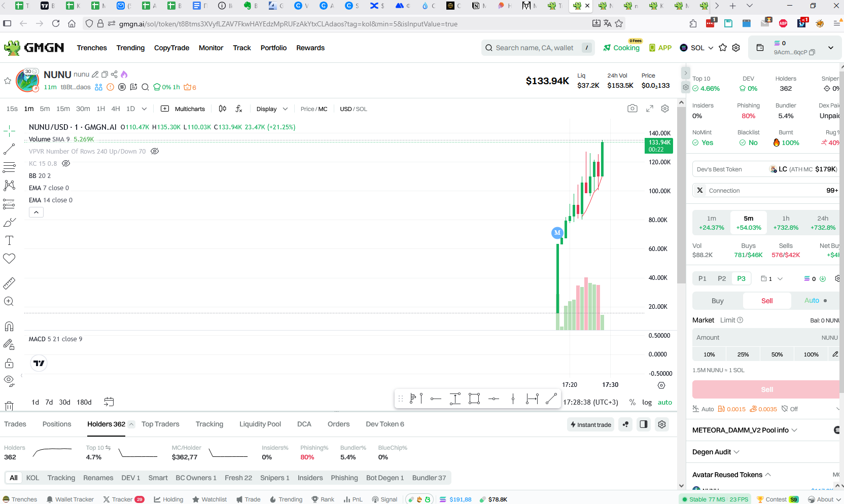Expand METEORA_DAMM_V2 Pool info
The width and height of the screenshot is (844, 504).
tap(745, 430)
